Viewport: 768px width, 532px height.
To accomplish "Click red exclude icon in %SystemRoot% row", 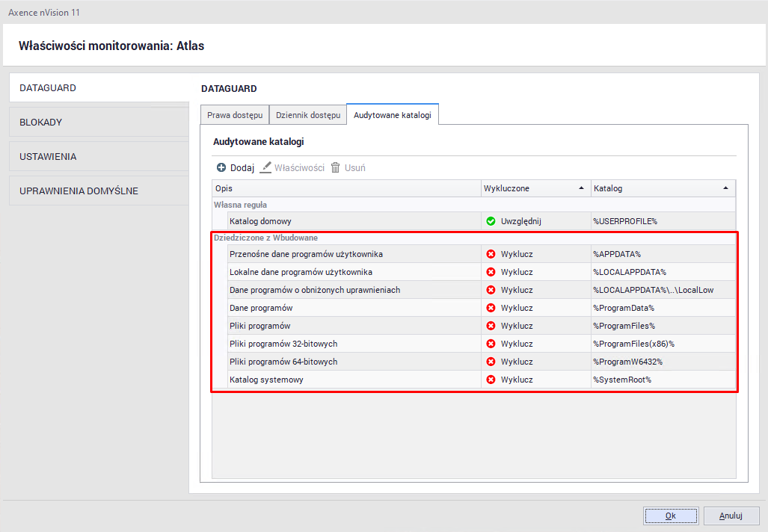I will click(491, 380).
